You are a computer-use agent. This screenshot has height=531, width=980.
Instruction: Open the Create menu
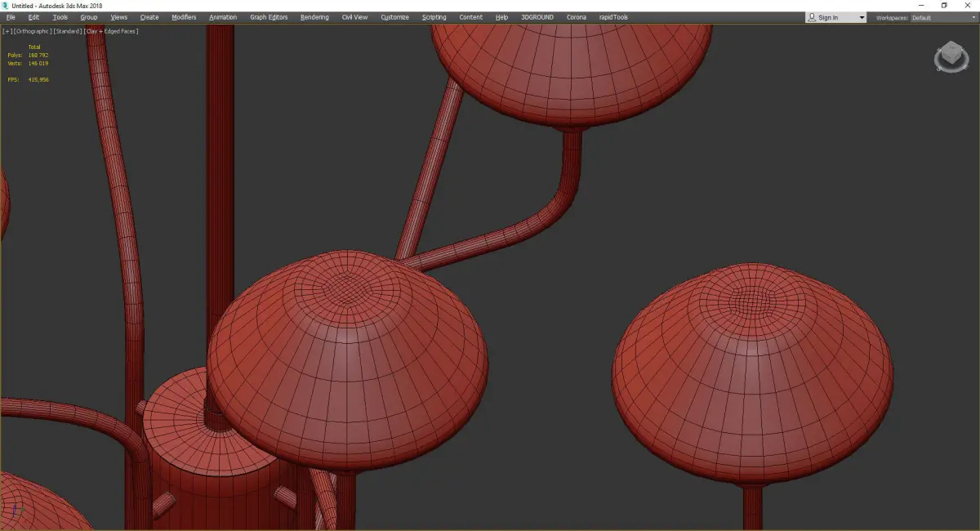(149, 17)
